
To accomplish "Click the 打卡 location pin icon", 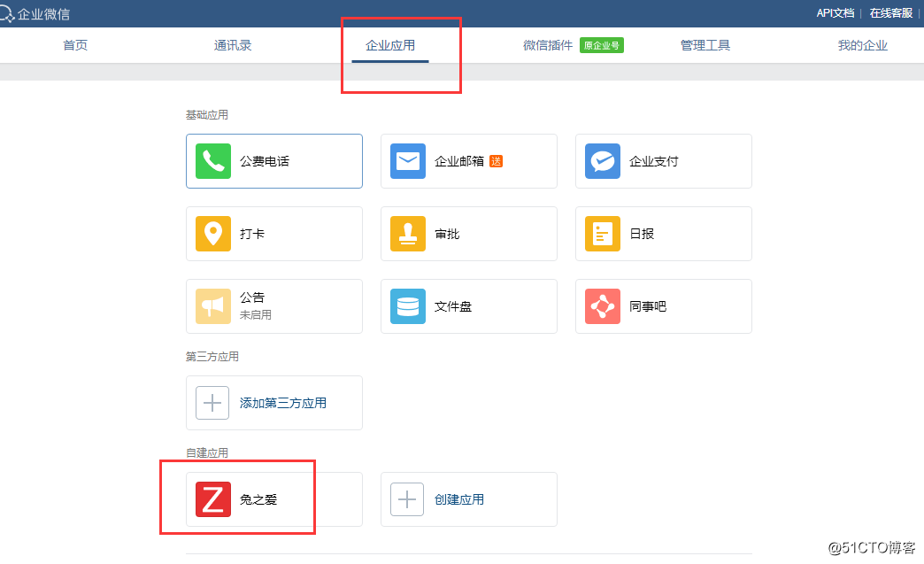I will pyautogui.click(x=212, y=234).
